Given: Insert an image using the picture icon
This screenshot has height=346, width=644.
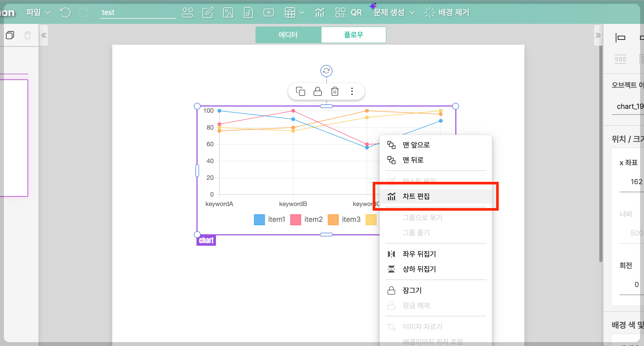Looking at the screenshot, I should pyautogui.click(x=228, y=12).
